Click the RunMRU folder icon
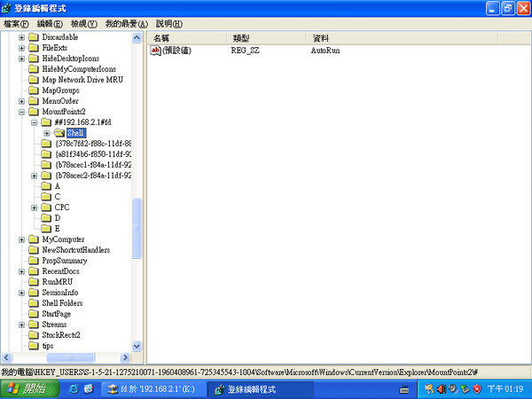The width and height of the screenshot is (532, 399). pos(34,282)
